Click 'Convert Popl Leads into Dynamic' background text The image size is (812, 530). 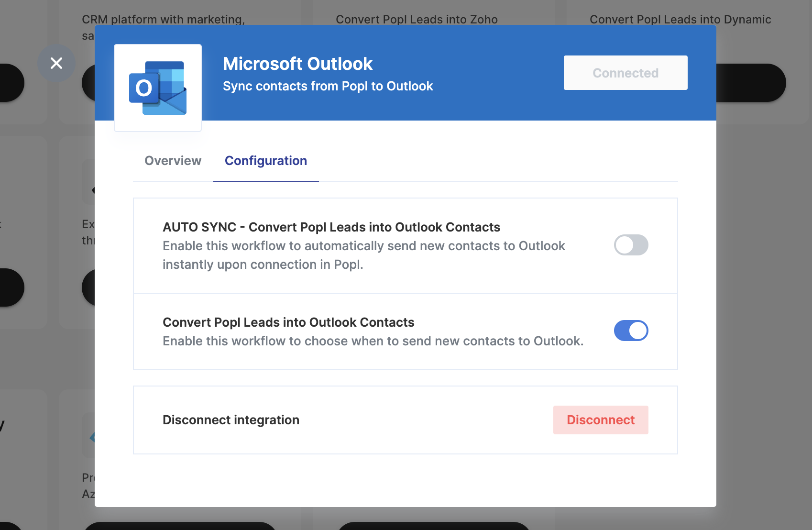(680, 19)
